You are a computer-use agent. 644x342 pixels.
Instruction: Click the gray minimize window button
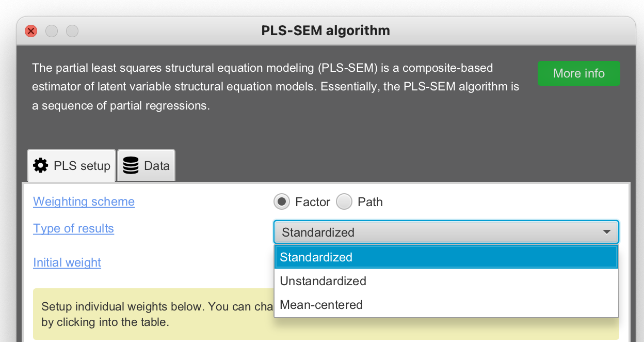[x=52, y=31]
